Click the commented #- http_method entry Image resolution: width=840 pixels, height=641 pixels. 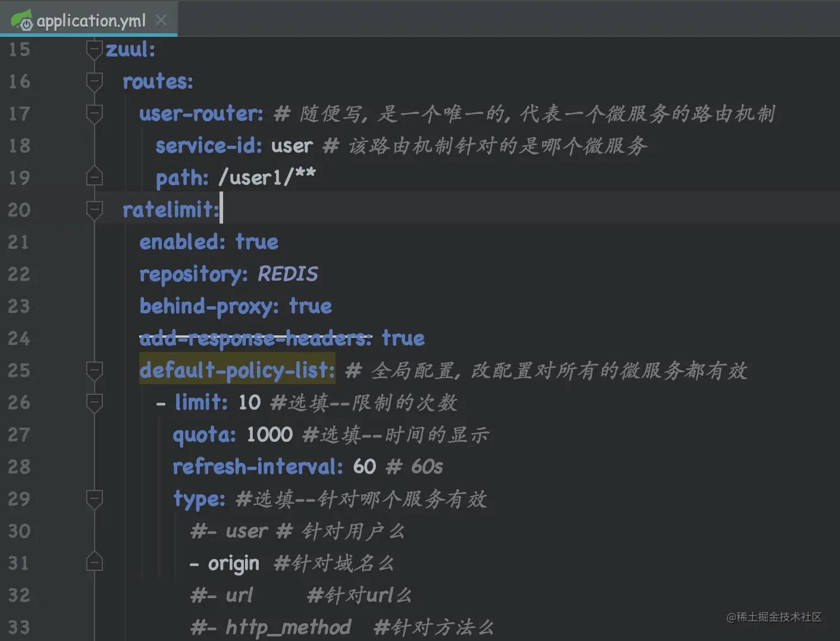[x=271, y=627]
